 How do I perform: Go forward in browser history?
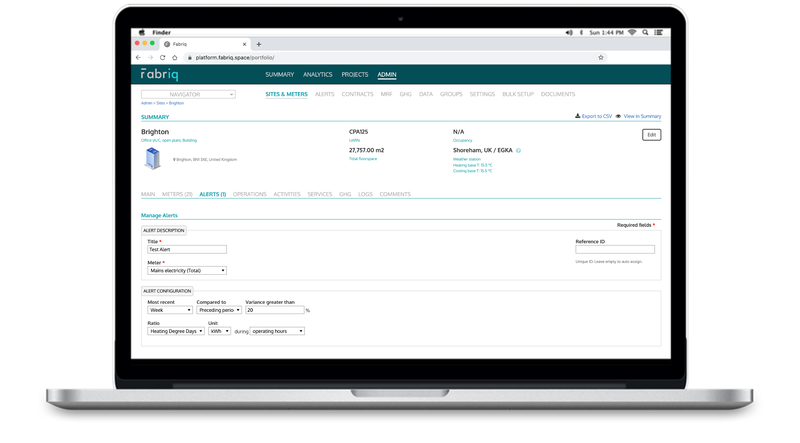[150, 58]
